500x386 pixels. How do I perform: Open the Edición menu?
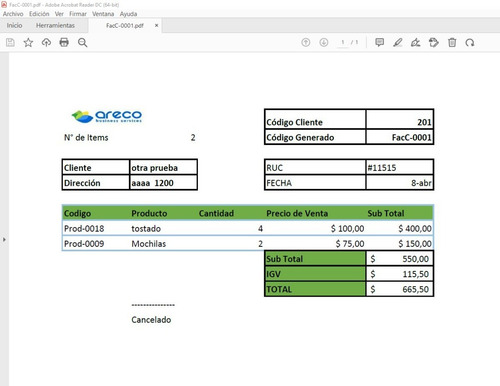coord(39,14)
